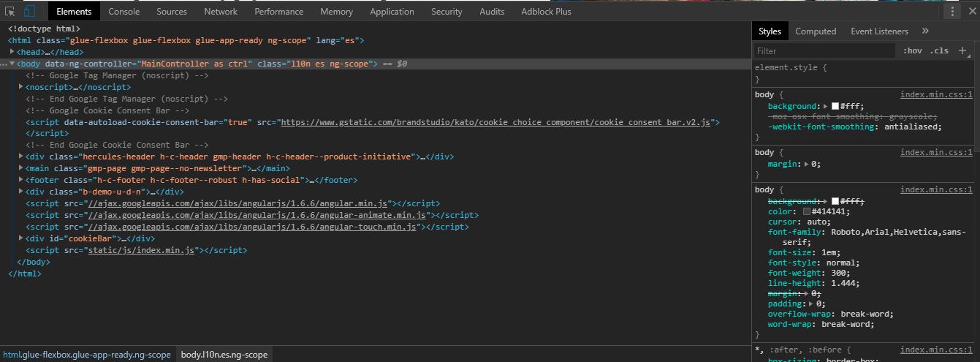Toggle the device toolbar icon
This screenshot has width=980, height=362.
[29, 12]
